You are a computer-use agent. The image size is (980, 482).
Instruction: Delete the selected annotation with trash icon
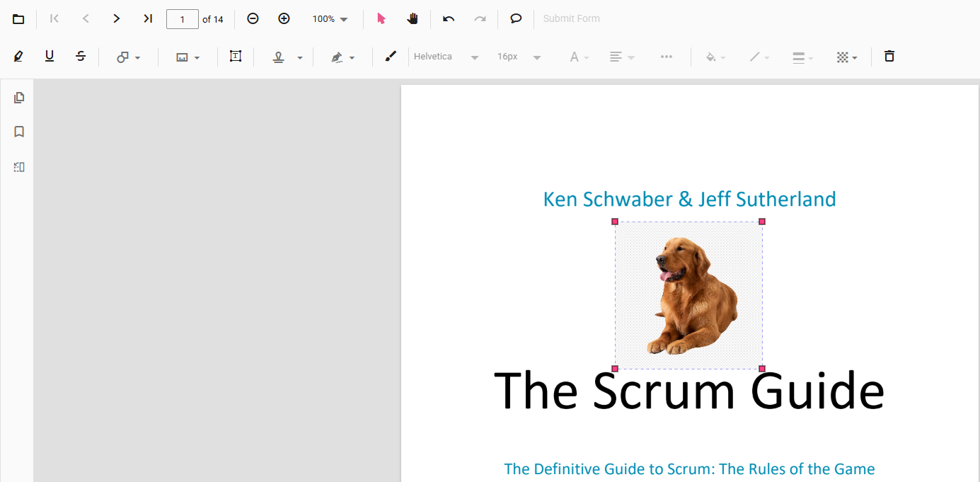point(889,57)
